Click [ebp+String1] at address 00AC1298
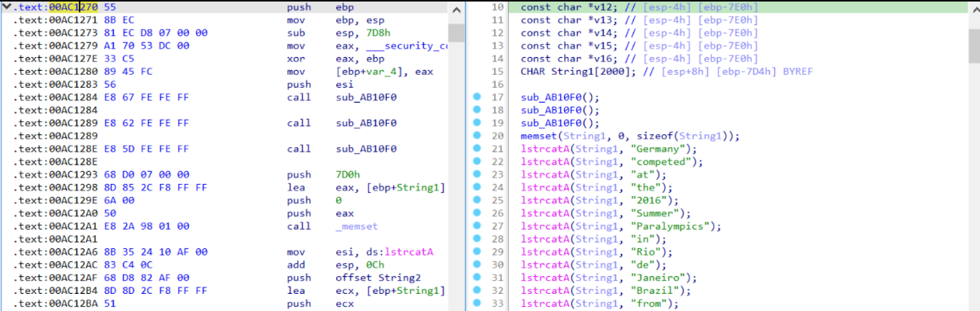The image size is (980, 311). [405, 188]
